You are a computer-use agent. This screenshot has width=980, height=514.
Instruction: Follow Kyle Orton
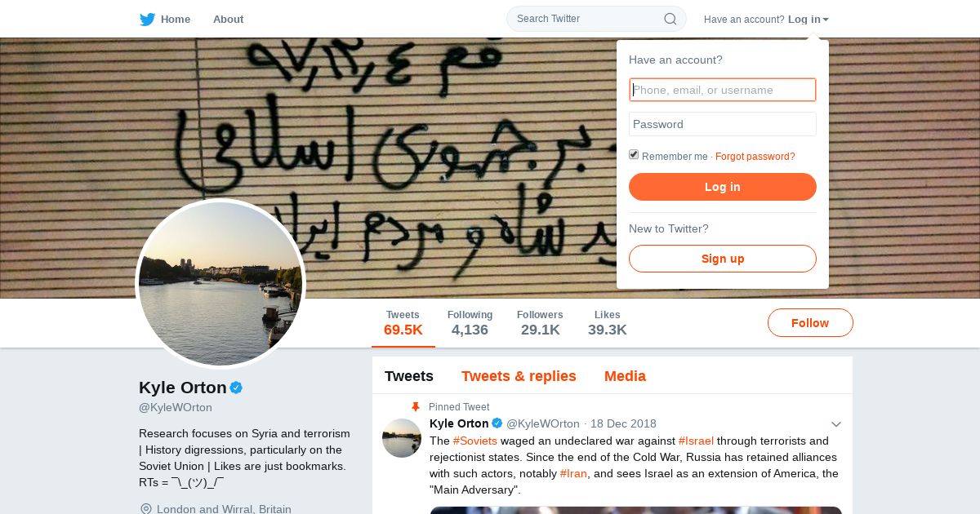pyautogui.click(x=810, y=323)
